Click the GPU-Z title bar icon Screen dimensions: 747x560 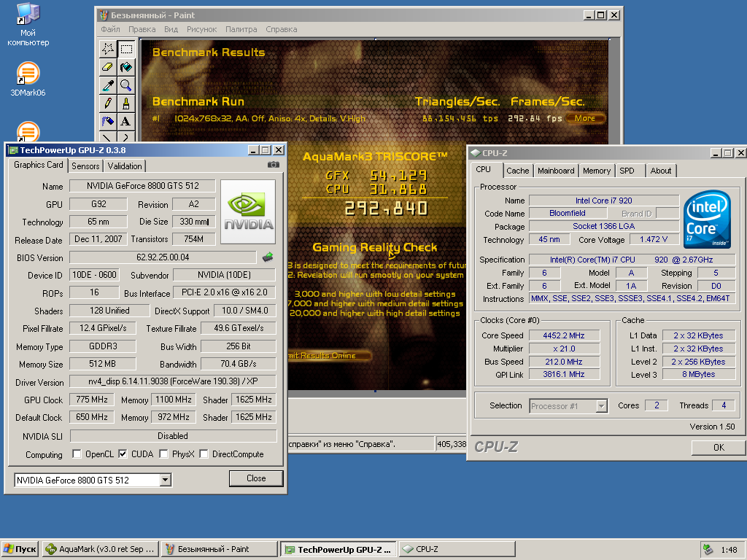pyautogui.click(x=13, y=150)
